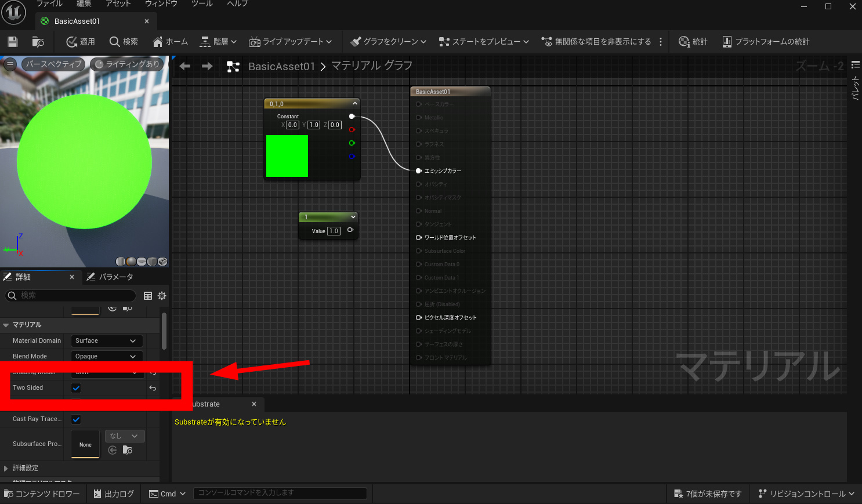This screenshot has height=504, width=862.
Task: Toggle the Two Sided checkbox
Action: click(x=76, y=388)
